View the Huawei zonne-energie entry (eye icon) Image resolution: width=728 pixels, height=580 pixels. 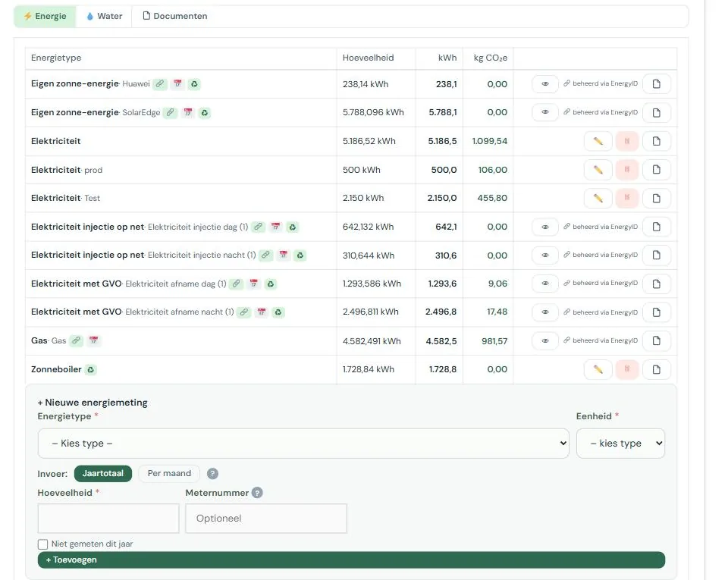point(545,84)
